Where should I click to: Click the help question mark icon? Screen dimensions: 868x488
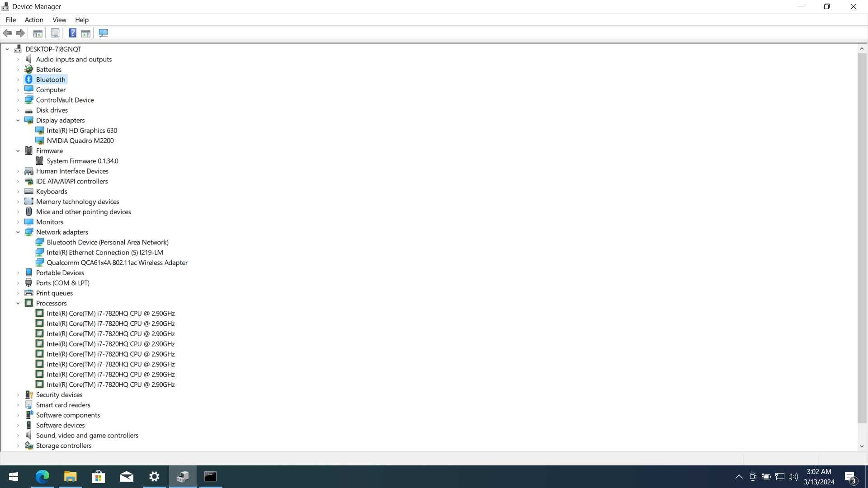(71, 33)
